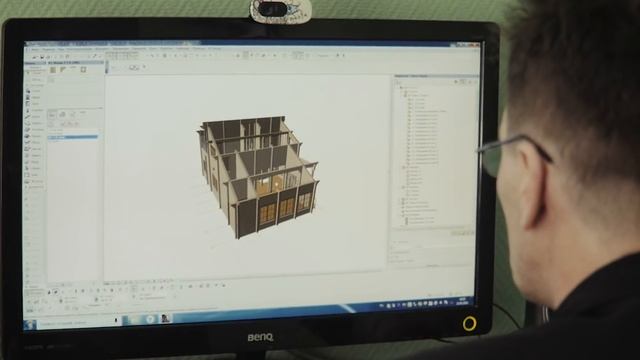Open the system tray clock
Screen dimensions: 640x360
point(462,302)
